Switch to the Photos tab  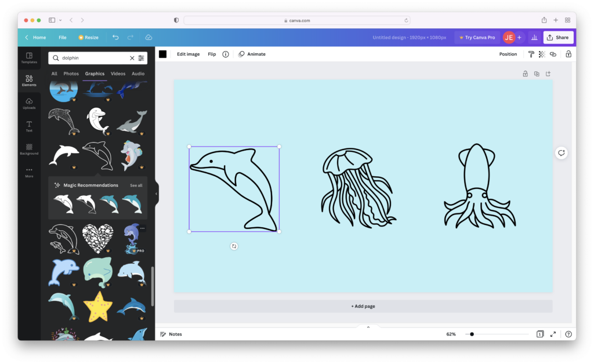(71, 74)
